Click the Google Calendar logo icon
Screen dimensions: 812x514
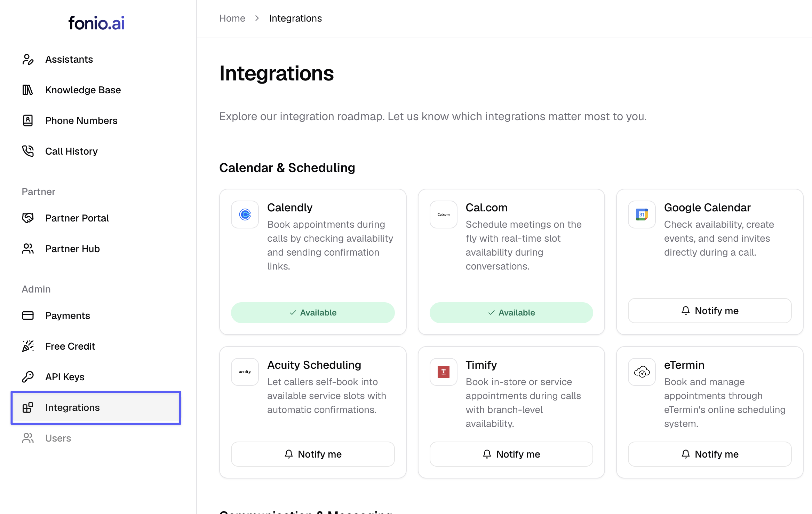[642, 215]
